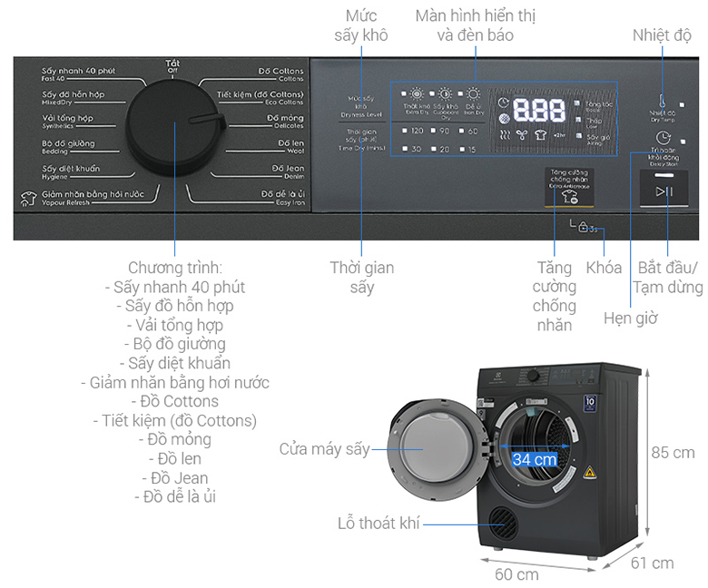
Task: Choose the Eco Cottons program label
Action: 265,98
